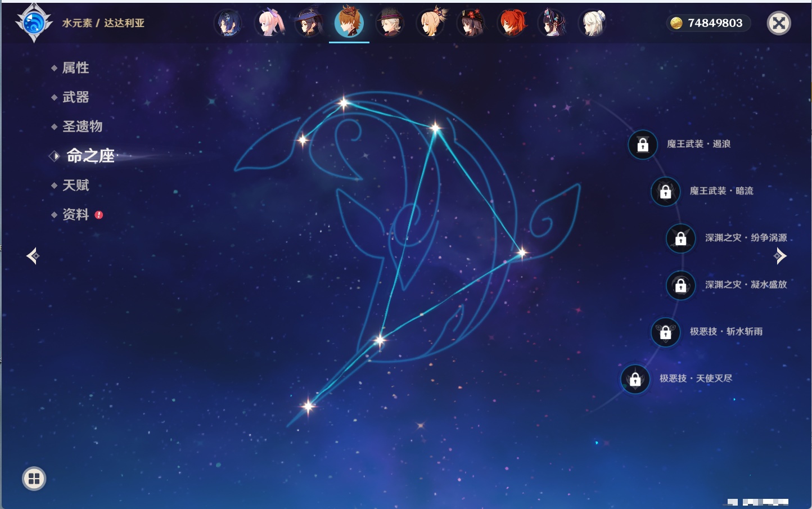Open locked constellation 深渊之灾·纷争涡源

click(681, 238)
